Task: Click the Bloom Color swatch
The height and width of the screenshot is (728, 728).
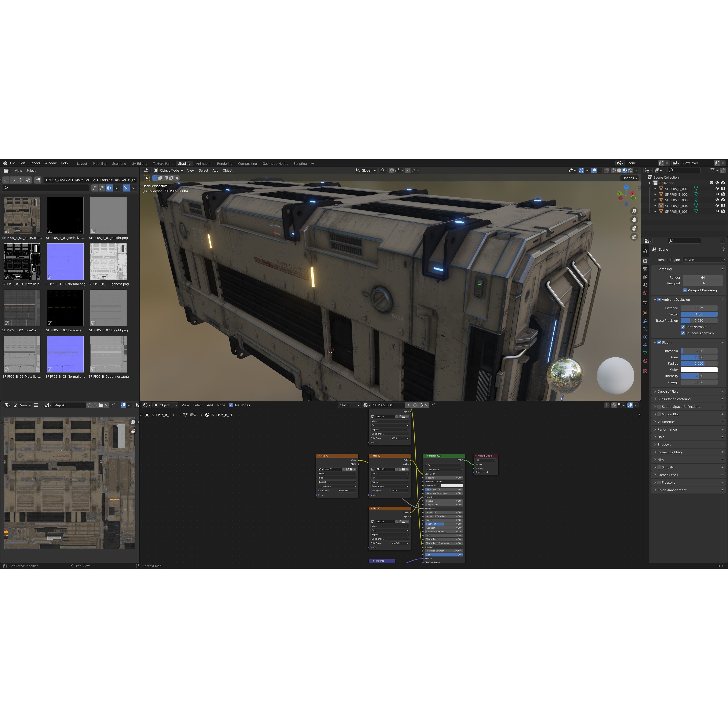Action: coord(699,370)
